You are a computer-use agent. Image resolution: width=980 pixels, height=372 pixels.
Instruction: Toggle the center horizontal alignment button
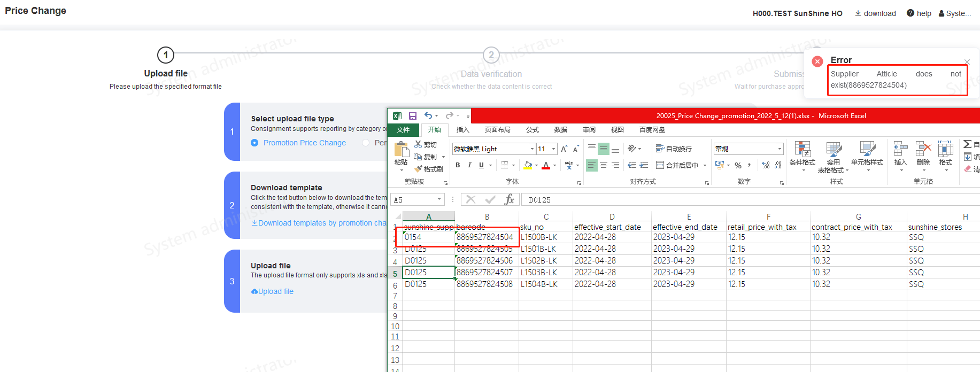point(603,166)
